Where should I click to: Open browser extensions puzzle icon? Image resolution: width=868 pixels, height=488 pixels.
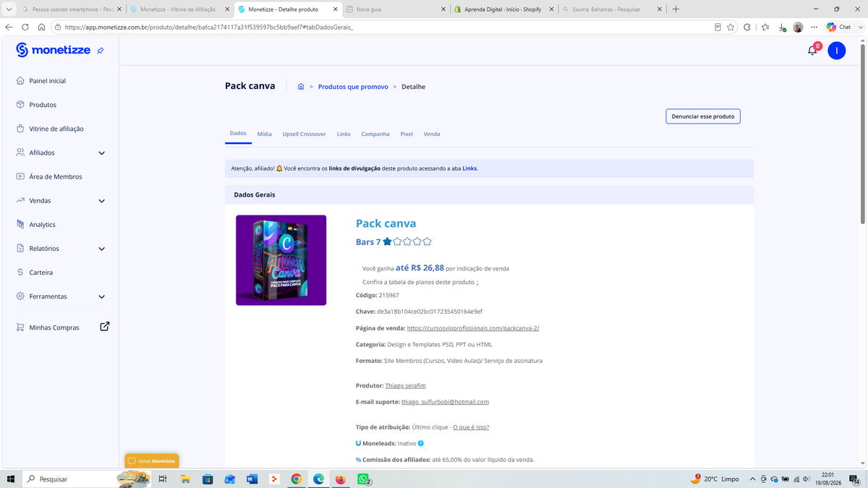[x=747, y=27]
